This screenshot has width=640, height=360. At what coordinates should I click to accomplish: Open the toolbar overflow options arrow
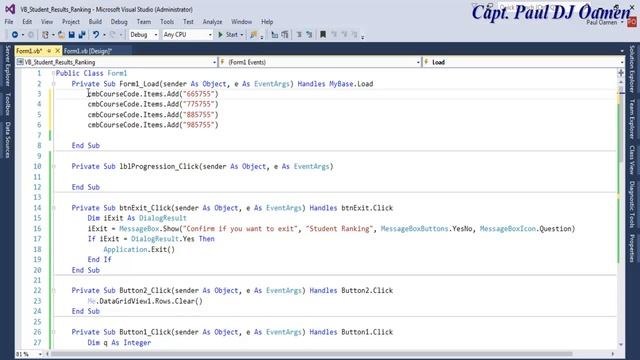point(362,36)
